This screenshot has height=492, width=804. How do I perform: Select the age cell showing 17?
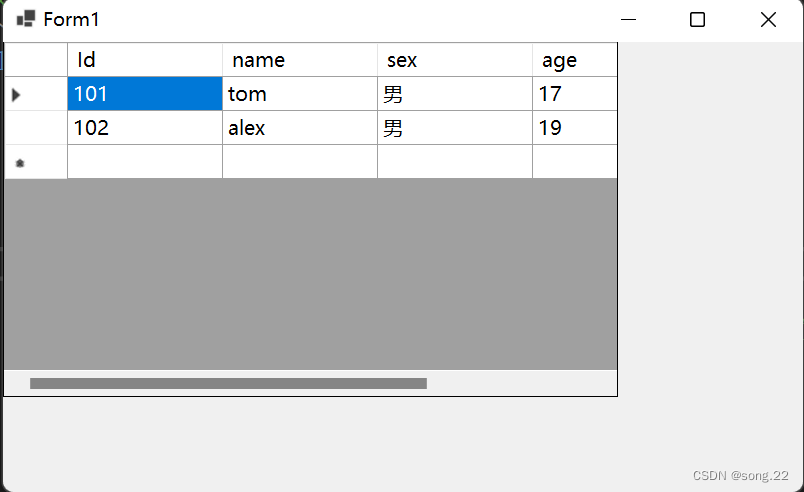[574, 94]
